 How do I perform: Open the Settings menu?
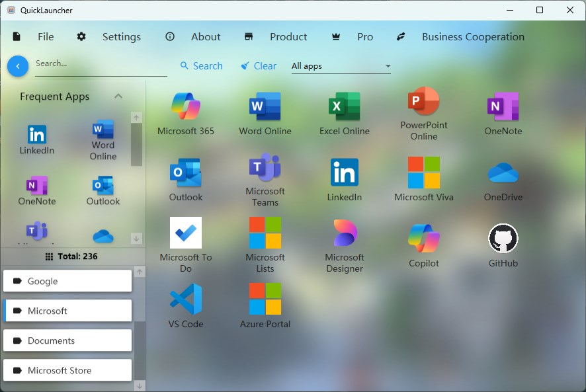(x=108, y=36)
